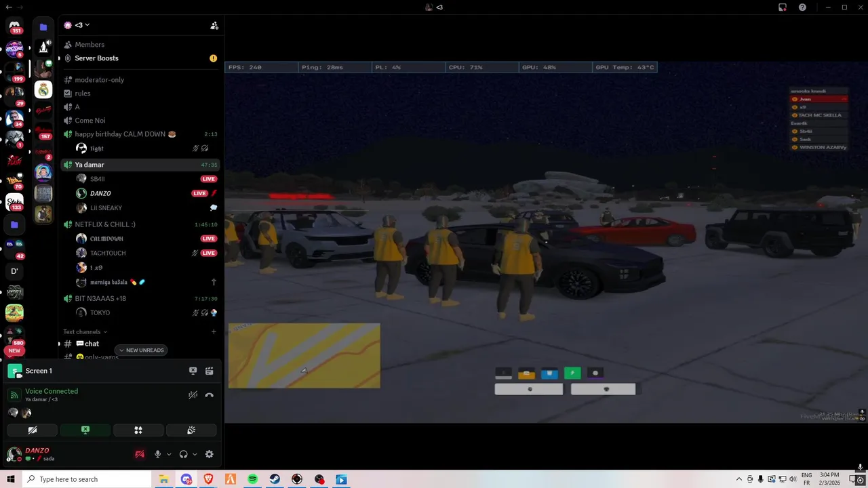The width and height of the screenshot is (868, 488).
Task: Open the Real Madrid crest server
Action: (43, 89)
